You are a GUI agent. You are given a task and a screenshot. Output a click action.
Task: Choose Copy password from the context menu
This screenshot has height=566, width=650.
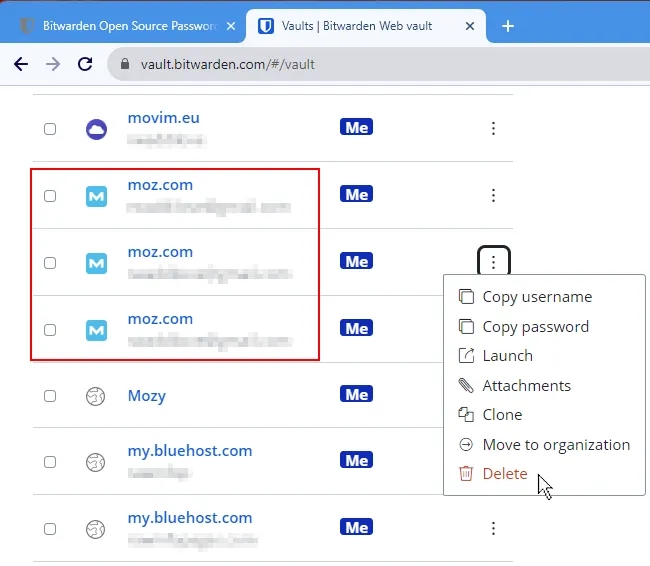click(x=544, y=327)
